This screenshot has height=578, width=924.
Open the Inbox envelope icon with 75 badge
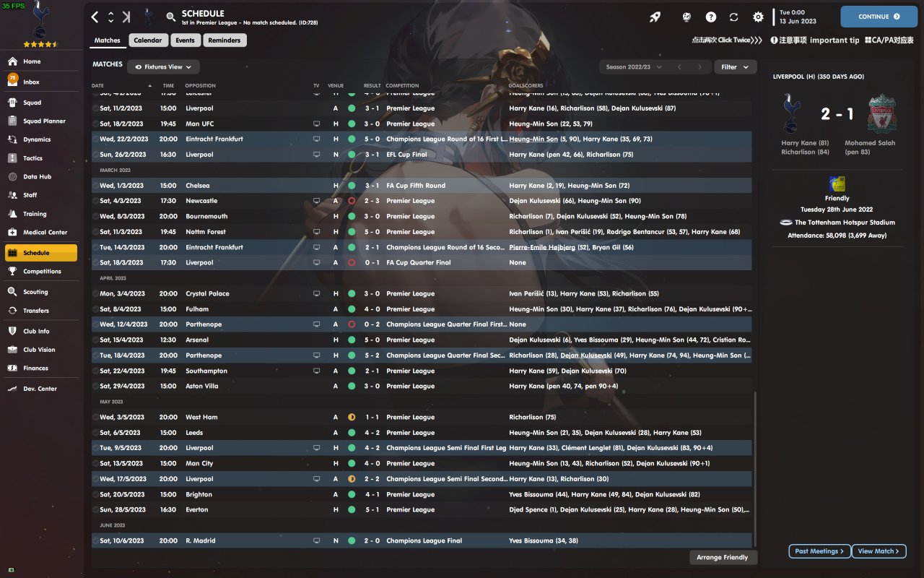12,80
